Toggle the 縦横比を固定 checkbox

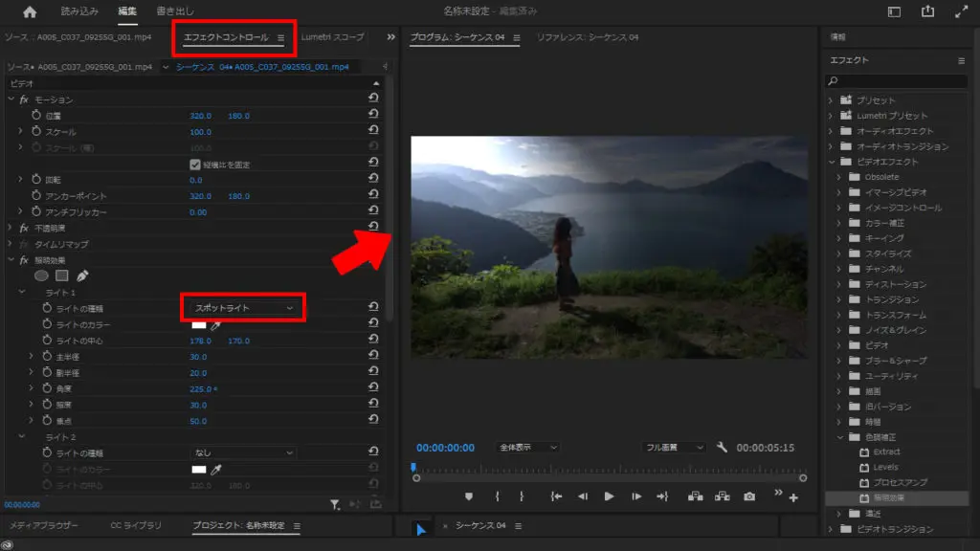click(x=195, y=165)
